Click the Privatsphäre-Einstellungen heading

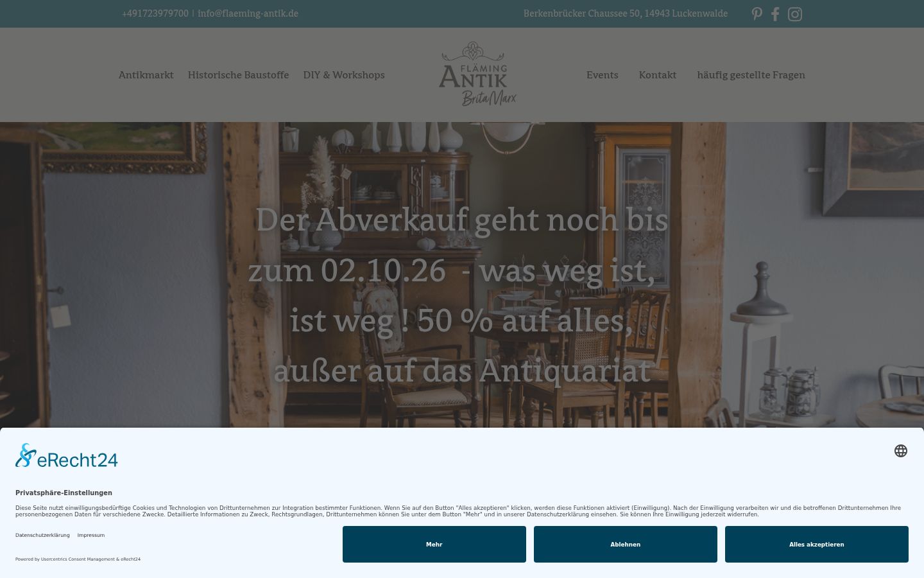pyautogui.click(x=64, y=493)
